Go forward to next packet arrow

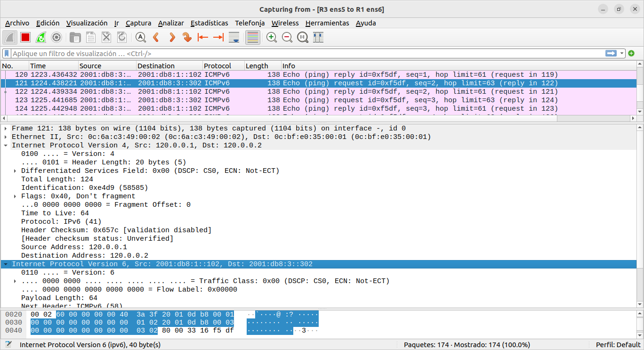pos(172,37)
